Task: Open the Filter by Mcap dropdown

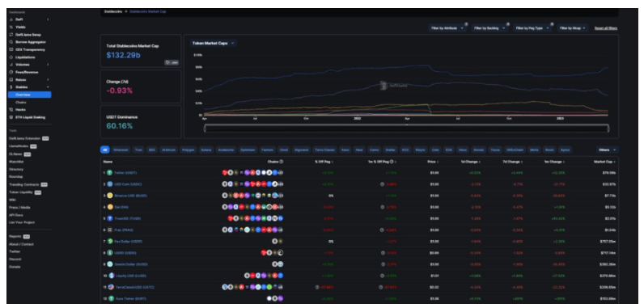Action: (x=573, y=28)
